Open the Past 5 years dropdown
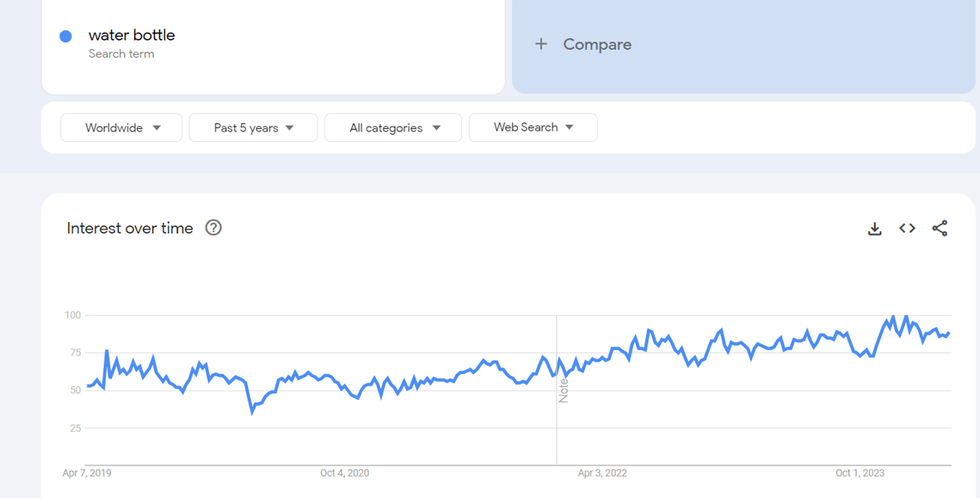 253,127
